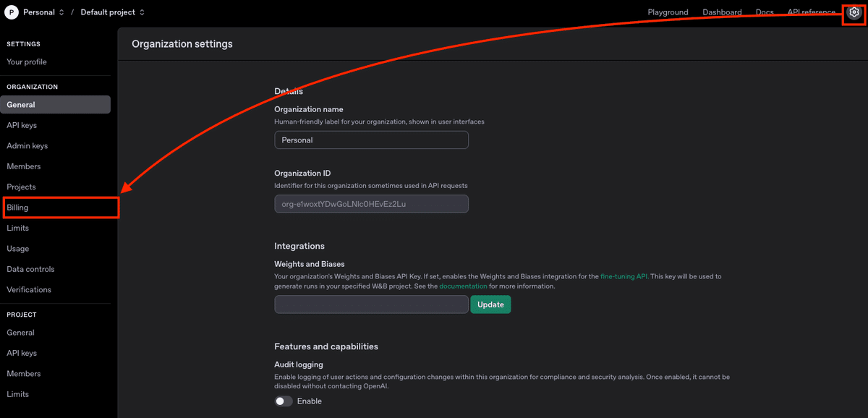Enable the Audit logging toggle
The width and height of the screenshot is (868, 418).
pos(284,401)
